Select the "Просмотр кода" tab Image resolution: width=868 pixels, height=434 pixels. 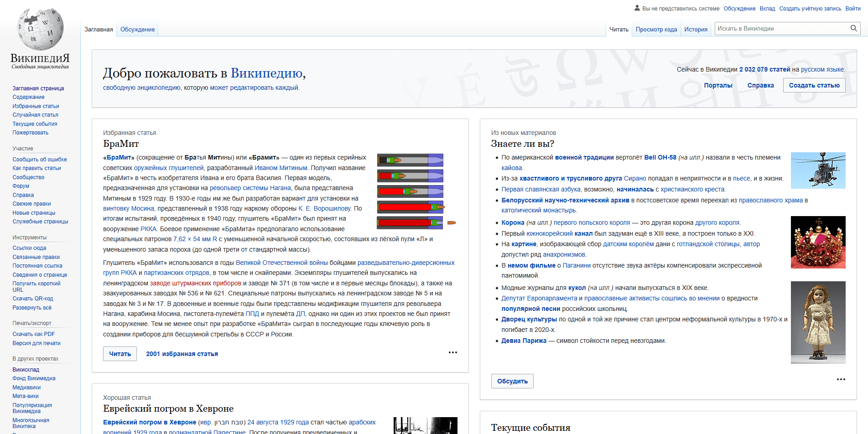click(656, 29)
